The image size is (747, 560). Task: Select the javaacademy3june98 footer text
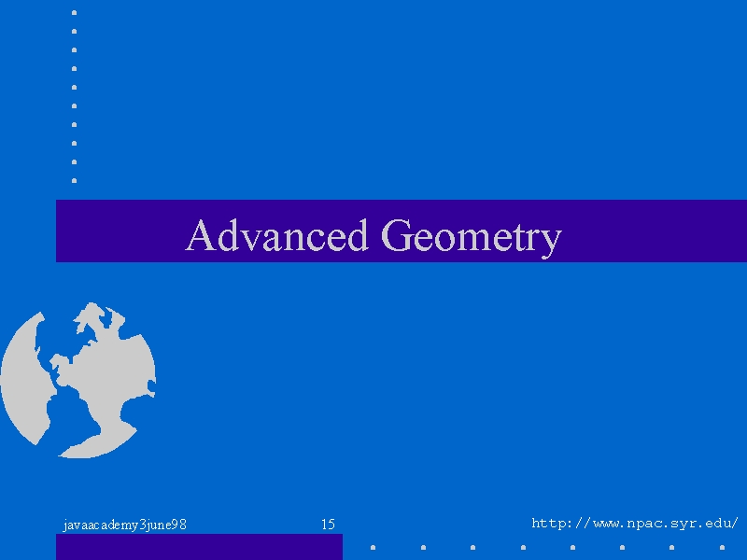(125, 525)
